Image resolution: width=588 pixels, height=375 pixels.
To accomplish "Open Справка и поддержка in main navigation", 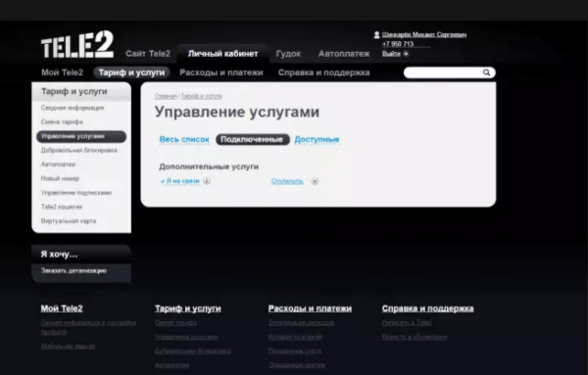I will [324, 72].
